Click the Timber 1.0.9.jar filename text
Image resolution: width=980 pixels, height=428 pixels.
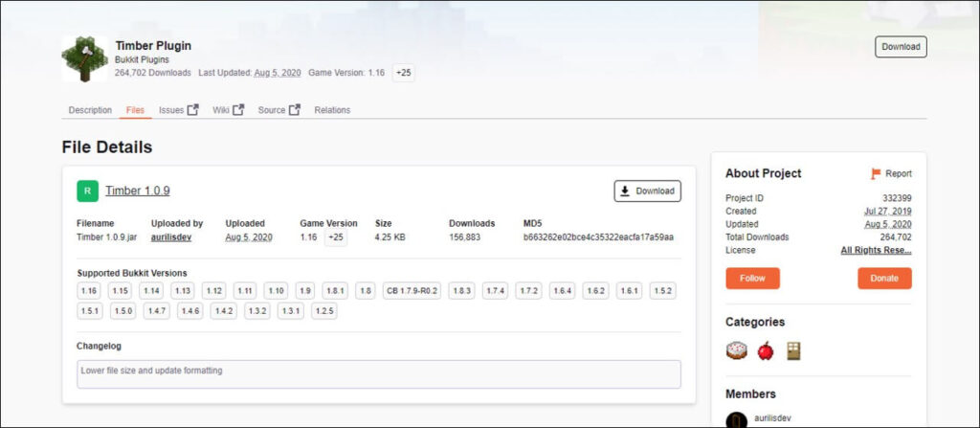(x=107, y=237)
